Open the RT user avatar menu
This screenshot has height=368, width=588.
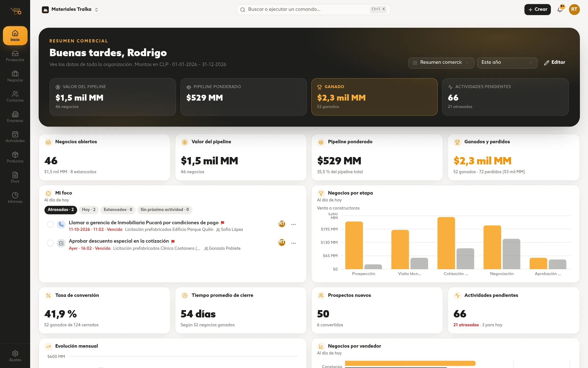coord(574,10)
